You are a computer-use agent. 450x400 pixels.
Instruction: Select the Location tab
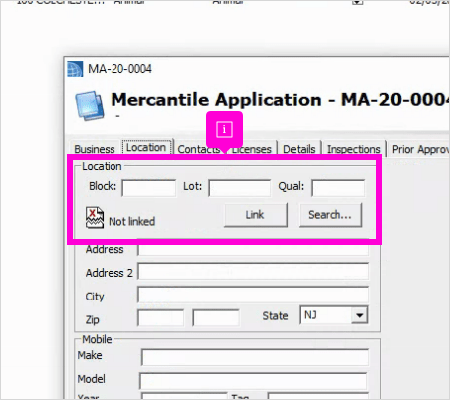point(146,147)
